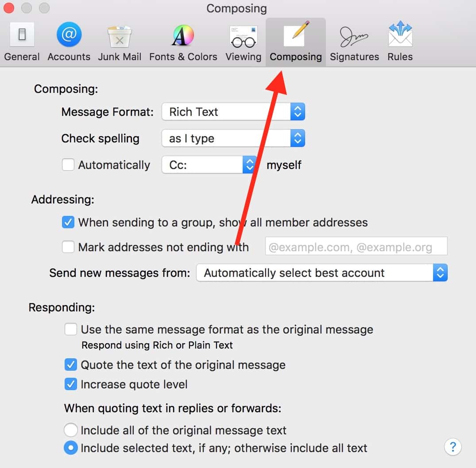
Task: Click the 'Check spelling' label
Action: [x=101, y=138]
